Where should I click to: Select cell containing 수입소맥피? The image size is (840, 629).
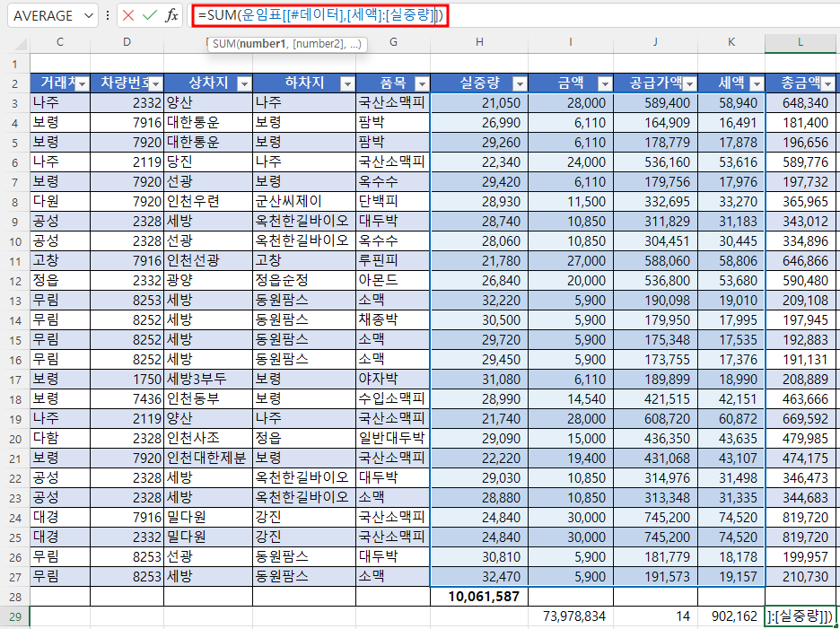pyautogui.click(x=393, y=399)
